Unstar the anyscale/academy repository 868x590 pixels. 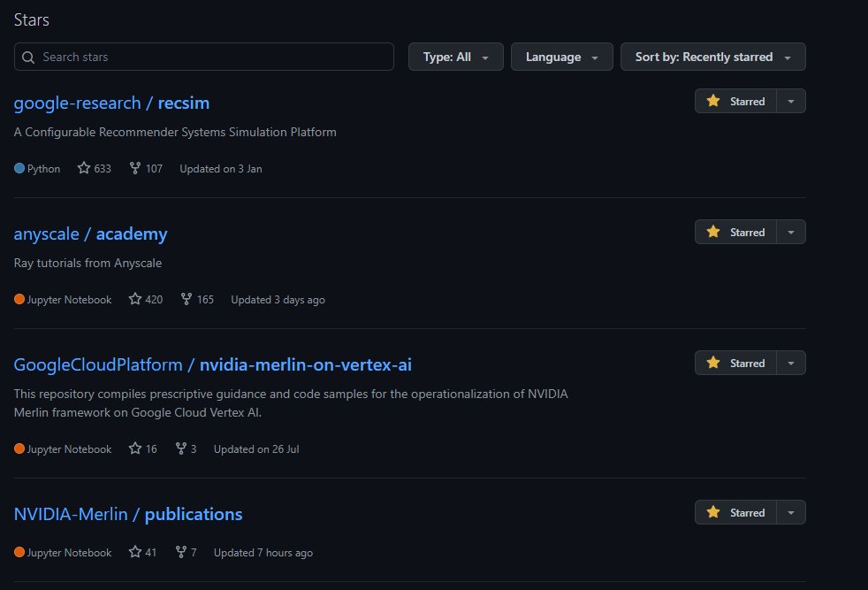click(742, 232)
